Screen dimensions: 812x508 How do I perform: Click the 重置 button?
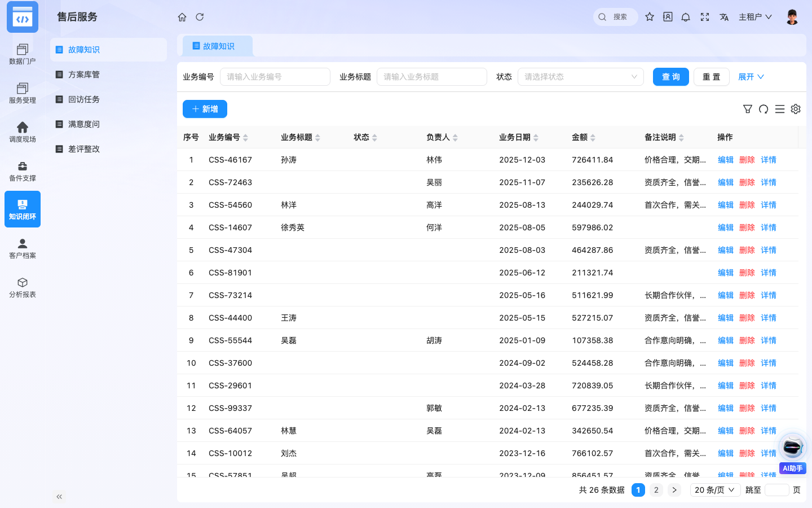coord(712,77)
